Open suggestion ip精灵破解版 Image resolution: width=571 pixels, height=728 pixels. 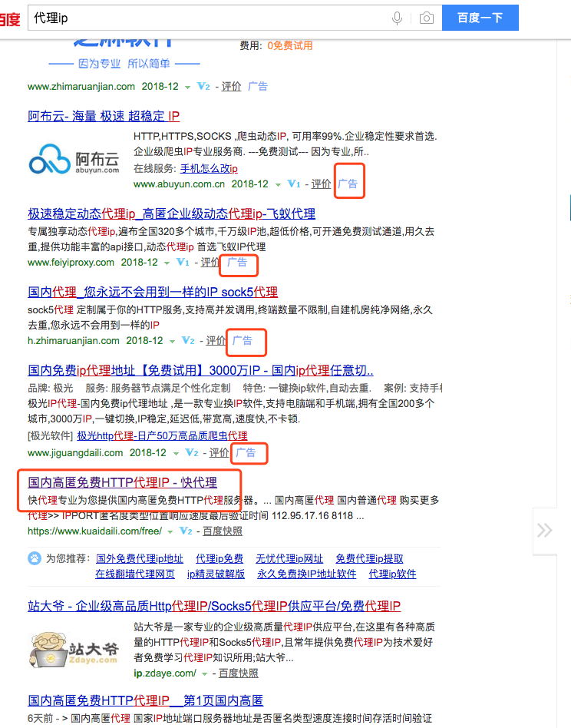[x=216, y=574]
